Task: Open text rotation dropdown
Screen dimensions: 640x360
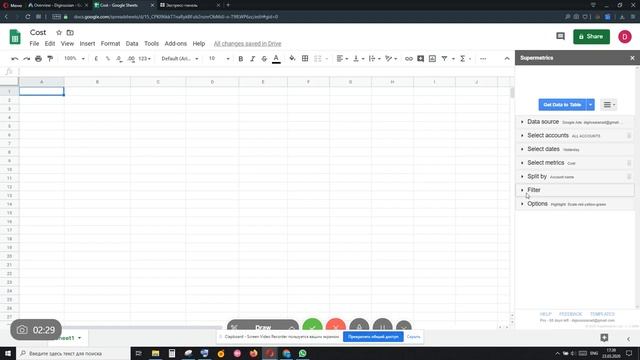Action: (x=391, y=59)
